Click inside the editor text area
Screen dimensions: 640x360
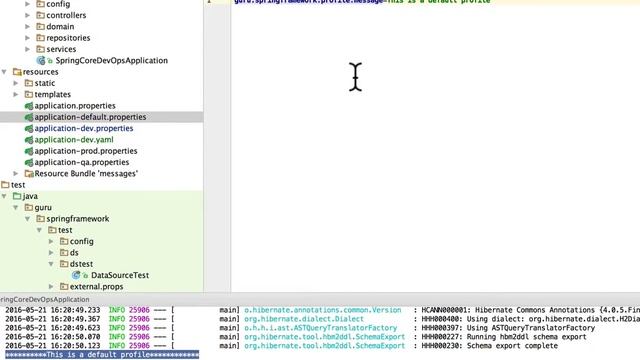point(435,147)
